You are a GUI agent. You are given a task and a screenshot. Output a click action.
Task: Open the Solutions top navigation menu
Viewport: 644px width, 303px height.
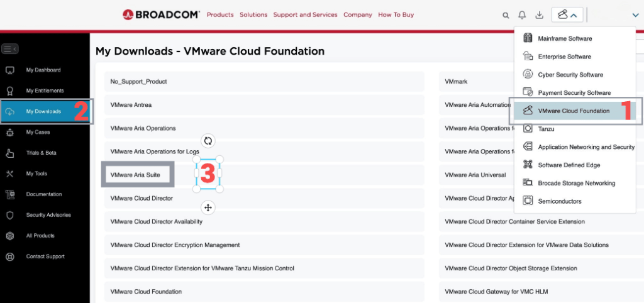tap(253, 15)
